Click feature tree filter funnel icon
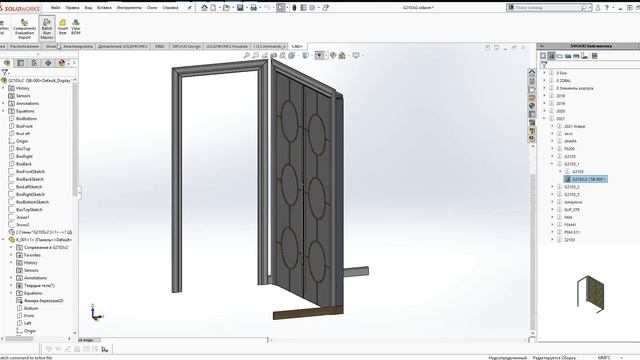Image resolution: width=640 pixels, height=360 pixels. click(x=4, y=73)
